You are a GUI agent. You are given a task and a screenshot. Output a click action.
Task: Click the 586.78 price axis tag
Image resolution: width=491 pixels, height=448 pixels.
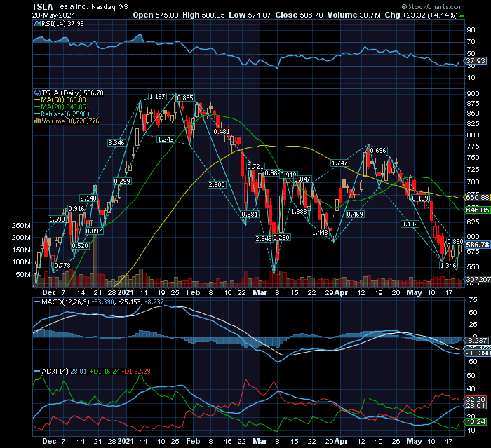477,245
